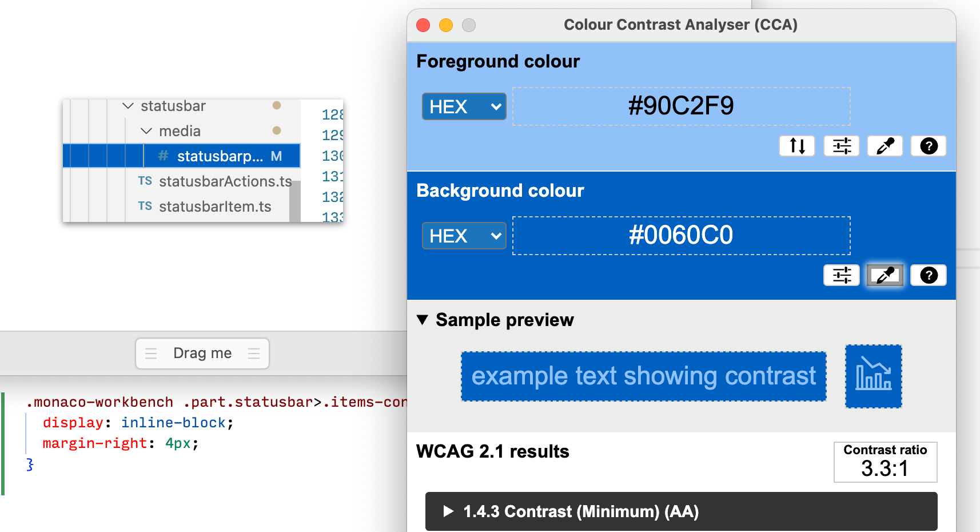This screenshot has width=980, height=532.
Task: Open the foreground colour sliders
Action: coord(840,146)
